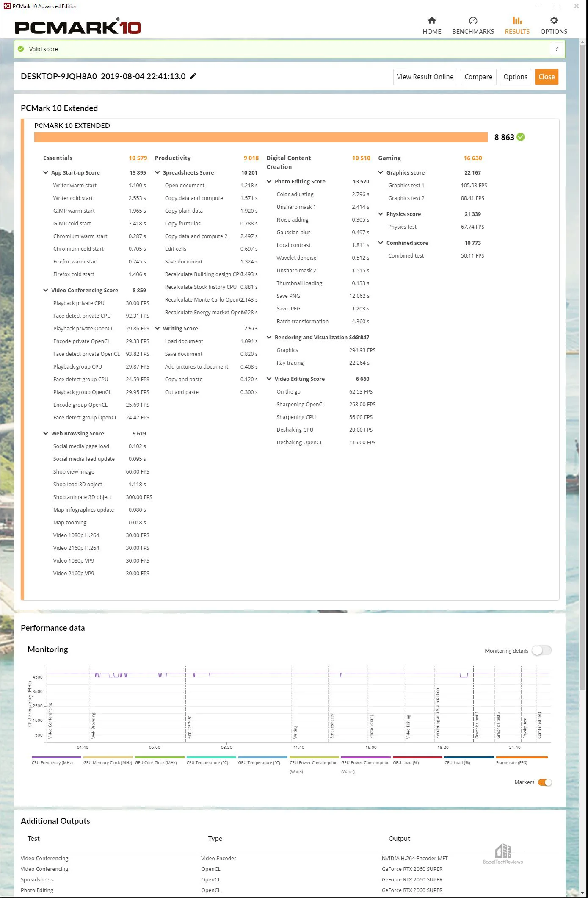Click green checkmark next to 8 863
Image resolution: width=588 pixels, height=898 pixels.
tap(521, 137)
